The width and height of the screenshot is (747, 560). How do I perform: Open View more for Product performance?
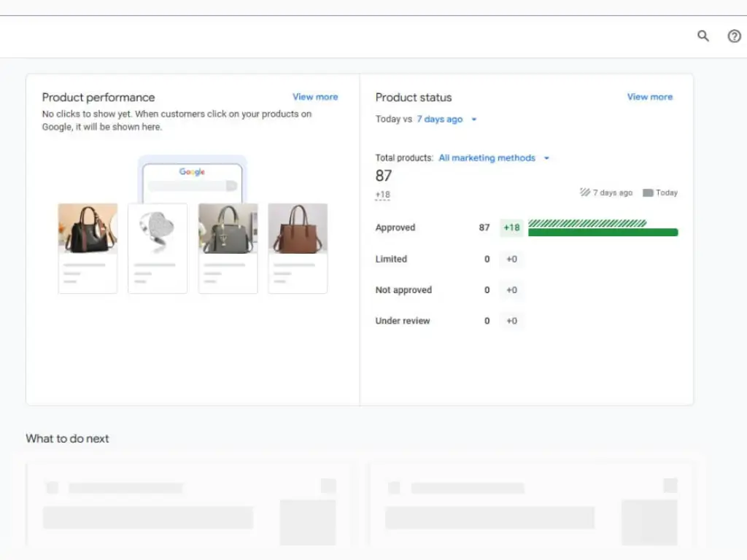tap(315, 97)
